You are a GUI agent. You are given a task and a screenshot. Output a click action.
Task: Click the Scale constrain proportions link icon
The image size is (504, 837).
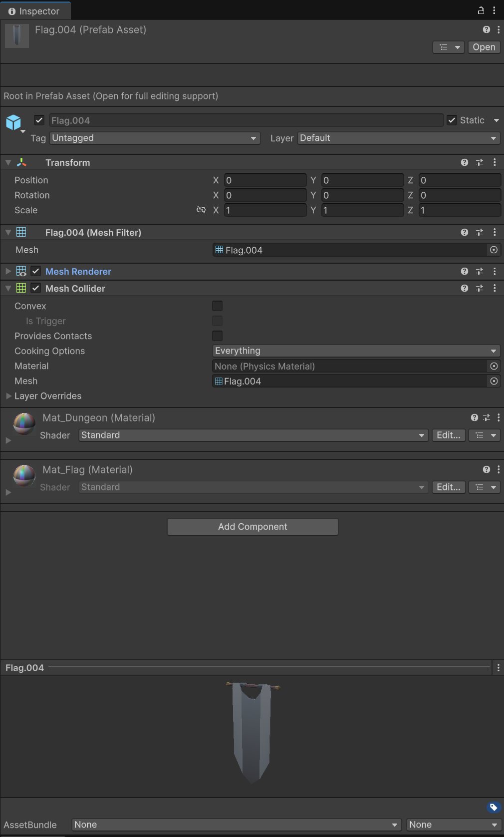tap(201, 210)
